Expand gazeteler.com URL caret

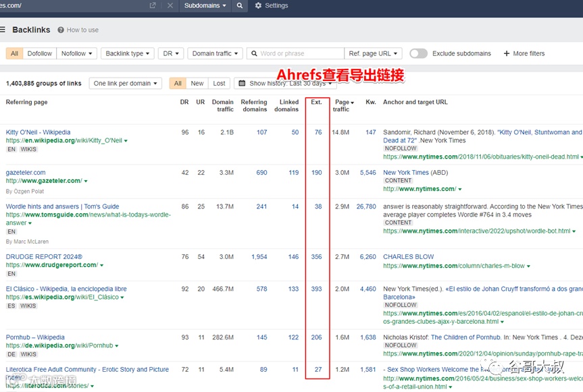[x=86, y=181]
